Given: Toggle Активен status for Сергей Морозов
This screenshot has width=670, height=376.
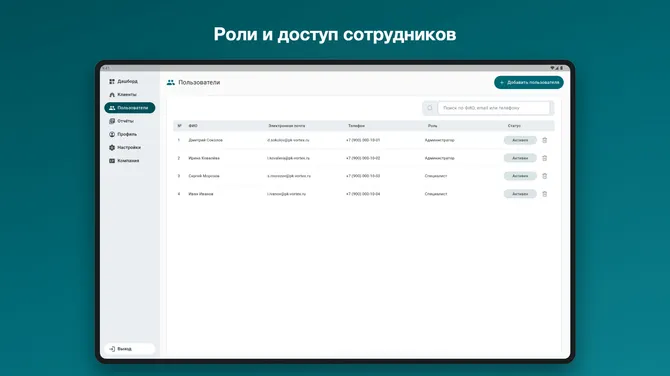Looking at the screenshot, I should (520, 176).
